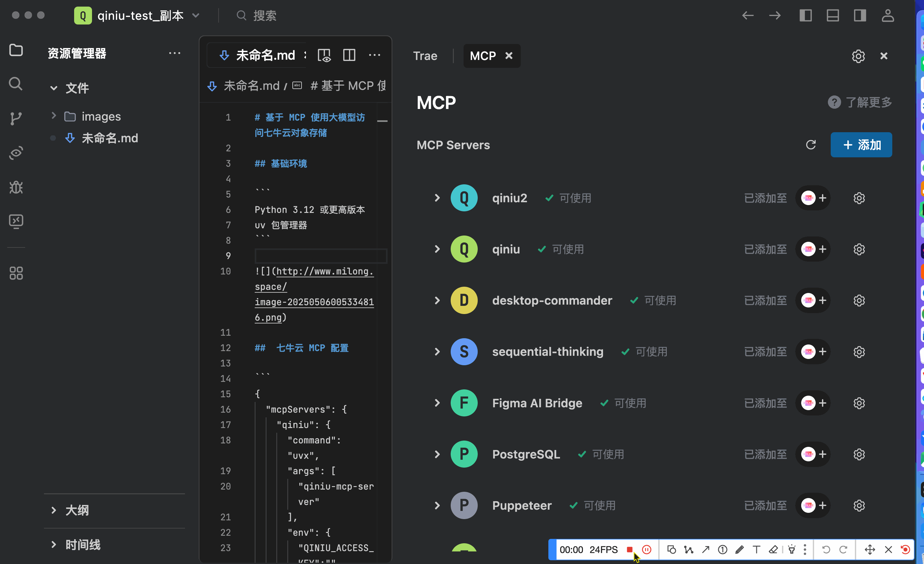This screenshot has height=564, width=924.
Task: Select the MCP tab
Action: pos(483,56)
